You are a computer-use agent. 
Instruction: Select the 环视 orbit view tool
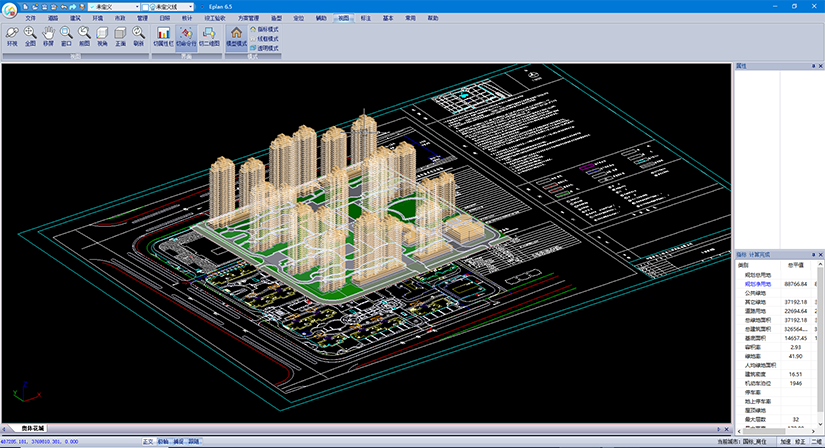pos(12,36)
